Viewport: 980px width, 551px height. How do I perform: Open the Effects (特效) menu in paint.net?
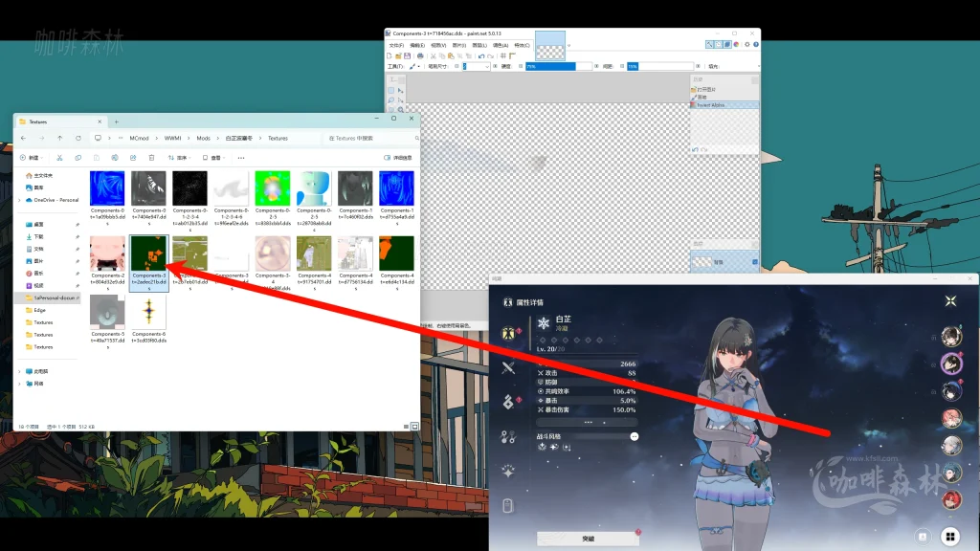coord(522,45)
